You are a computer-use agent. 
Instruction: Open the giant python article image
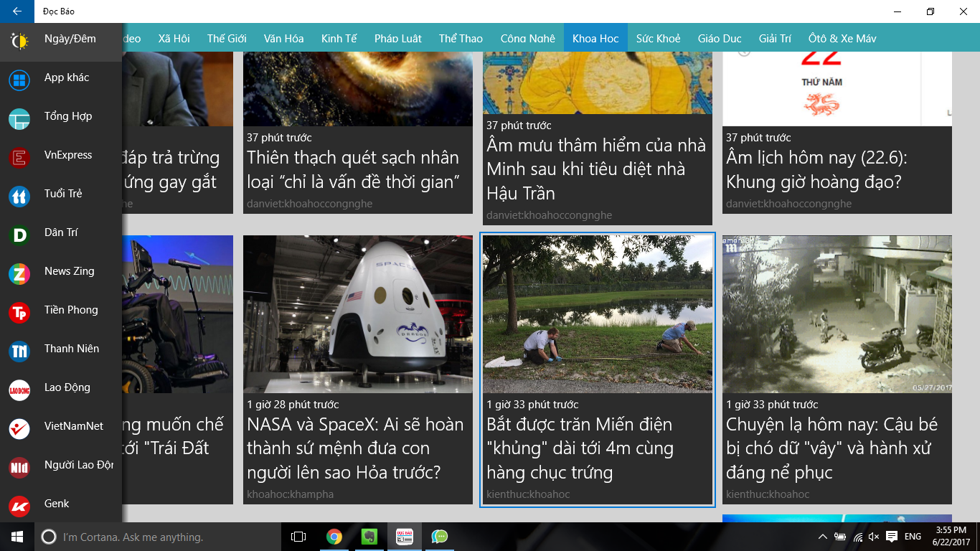pyautogui.click(x=597, y=314)
